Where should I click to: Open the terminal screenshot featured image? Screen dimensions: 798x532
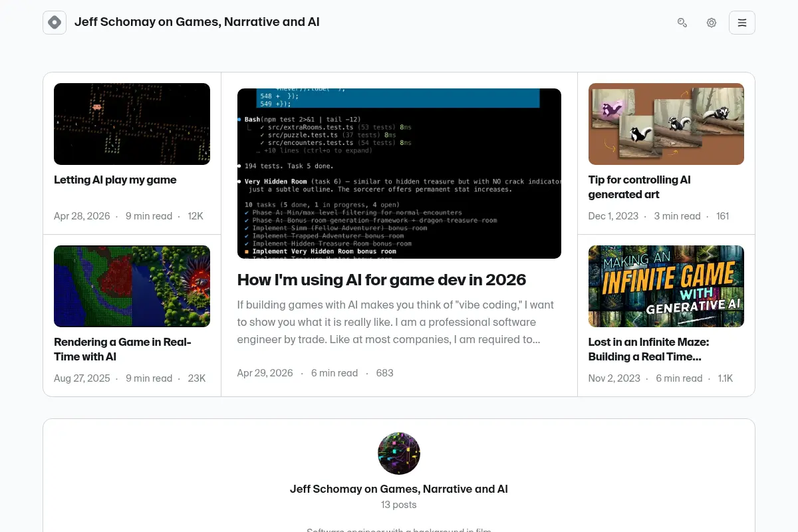coord(399,174)
